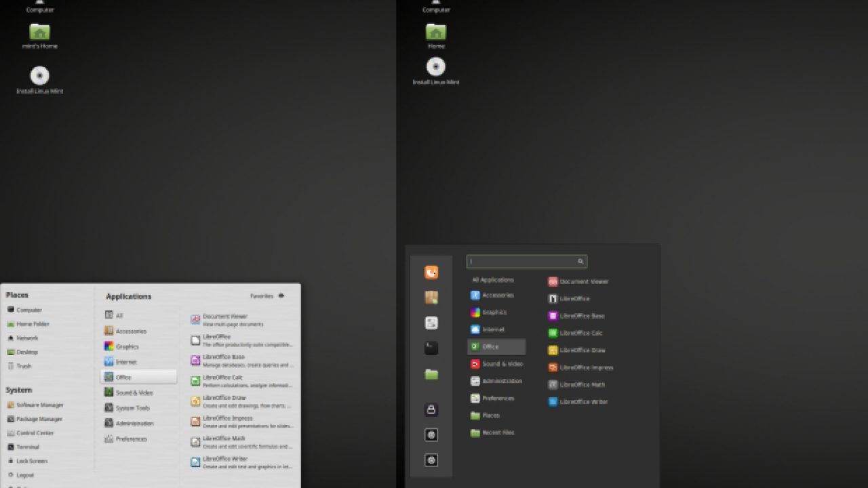Launch Document Viewer from the dark menu
The height and width of the screenshot is (488, 868).
coord(578,281)
